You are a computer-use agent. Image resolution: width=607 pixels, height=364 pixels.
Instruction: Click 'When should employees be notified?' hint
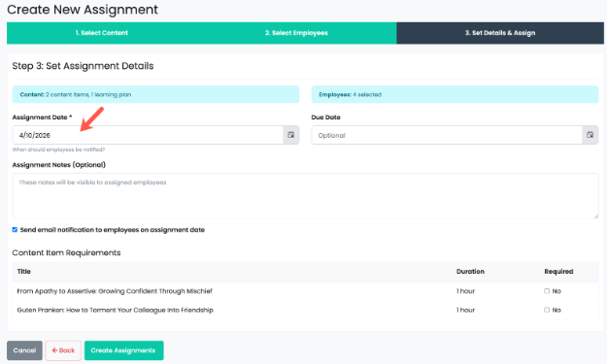(x=58, y=149)
